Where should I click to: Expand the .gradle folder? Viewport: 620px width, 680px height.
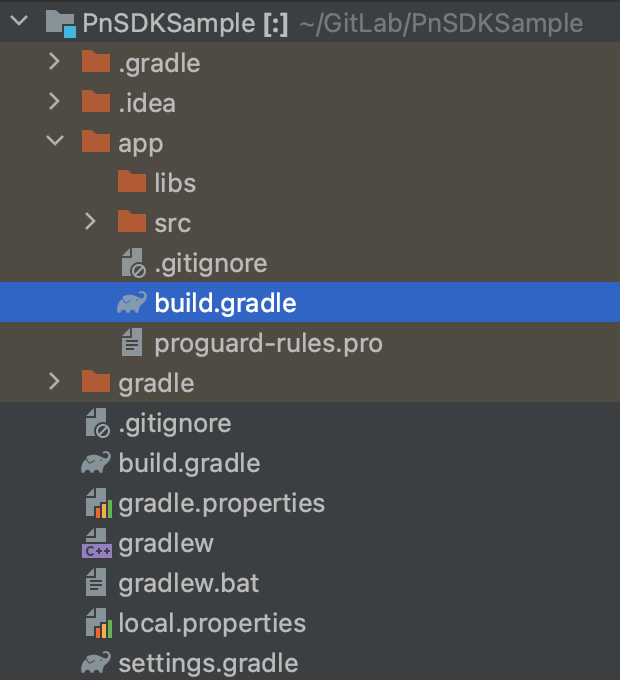[x=55, y=63]
